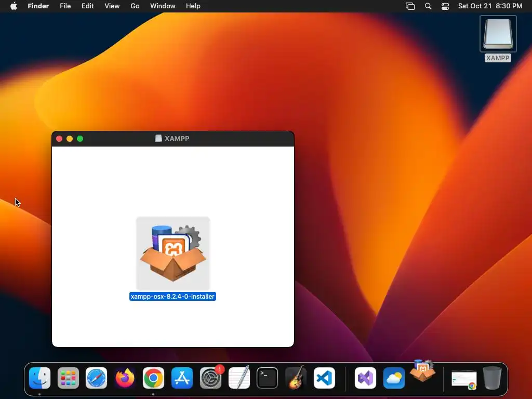Open the App Store from the Dock

click(182, 378)
